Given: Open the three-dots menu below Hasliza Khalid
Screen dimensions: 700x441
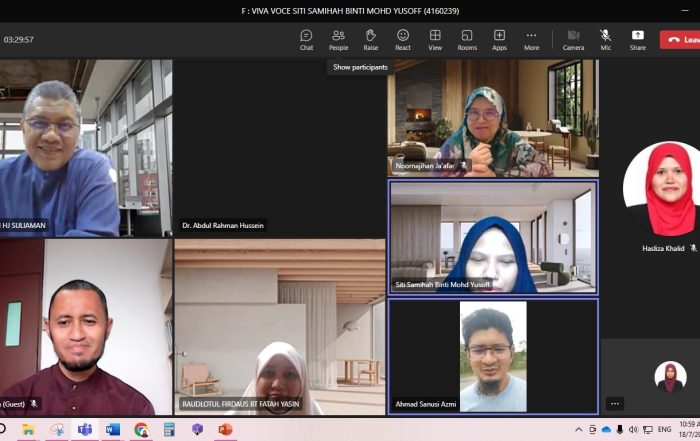Looking at the screenshot, I should click(615, 403).
